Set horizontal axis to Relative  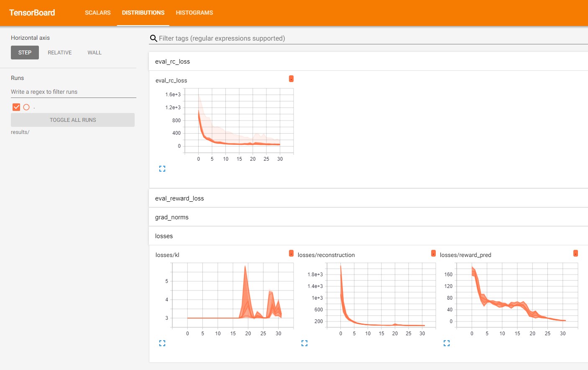click(60, 52)
